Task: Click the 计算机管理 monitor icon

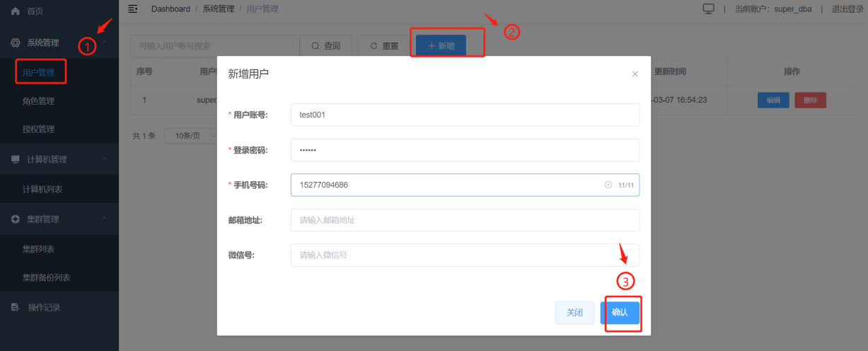Action: pos(16,159)
